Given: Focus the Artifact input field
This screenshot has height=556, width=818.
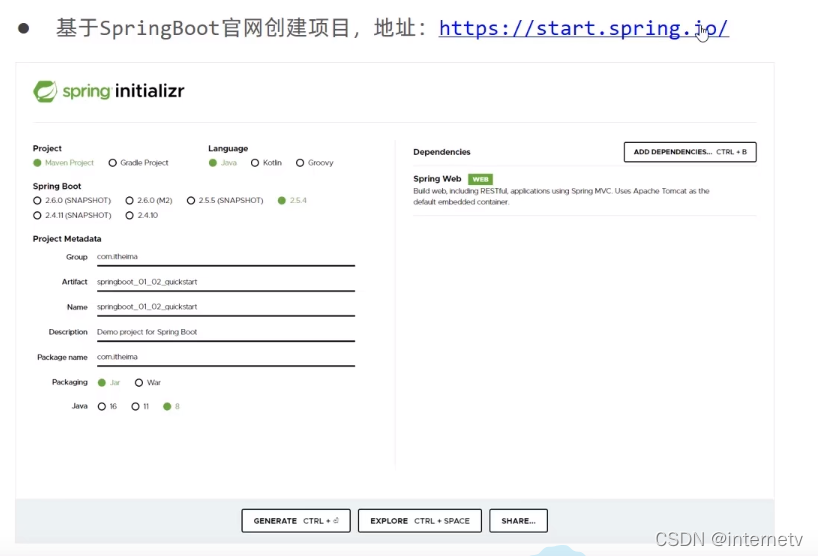Looking at the screenshot, I should point(226,282).
